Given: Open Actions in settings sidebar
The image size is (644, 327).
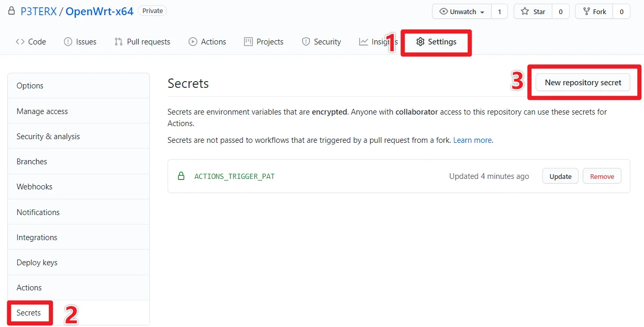Looking at the screenshot, I should 79,288.
